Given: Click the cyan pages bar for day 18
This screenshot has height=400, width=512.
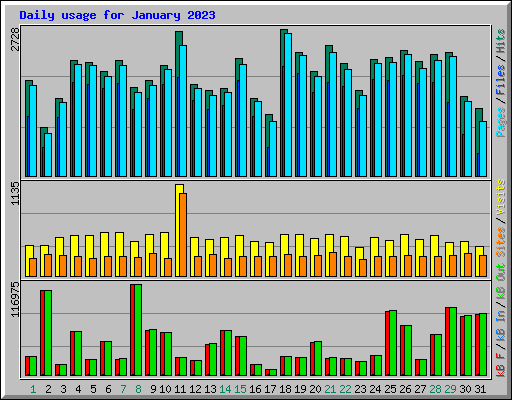Looking at the screenshot, I should point(288,105).
